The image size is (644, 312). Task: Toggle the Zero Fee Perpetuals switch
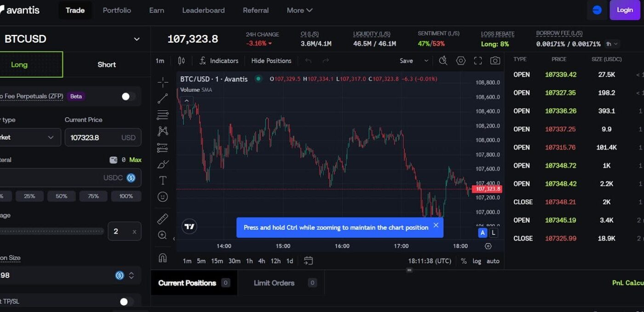(x=127, y=96)
